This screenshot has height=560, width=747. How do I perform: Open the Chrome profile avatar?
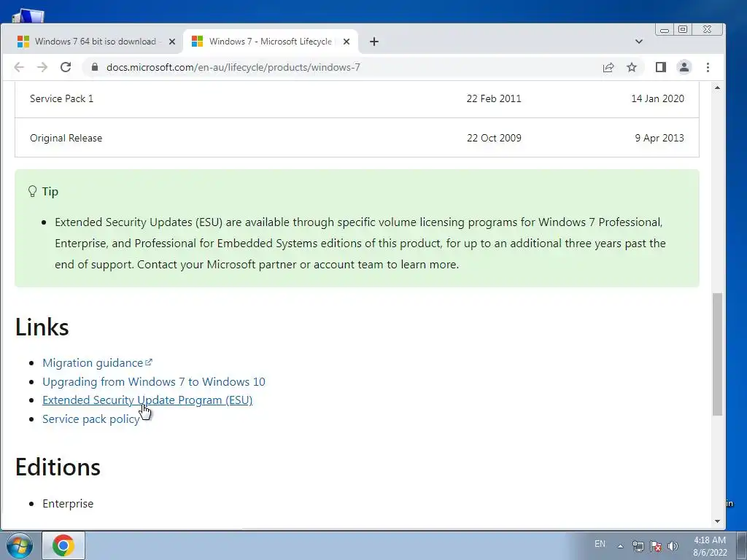click(x=684, y=67)
